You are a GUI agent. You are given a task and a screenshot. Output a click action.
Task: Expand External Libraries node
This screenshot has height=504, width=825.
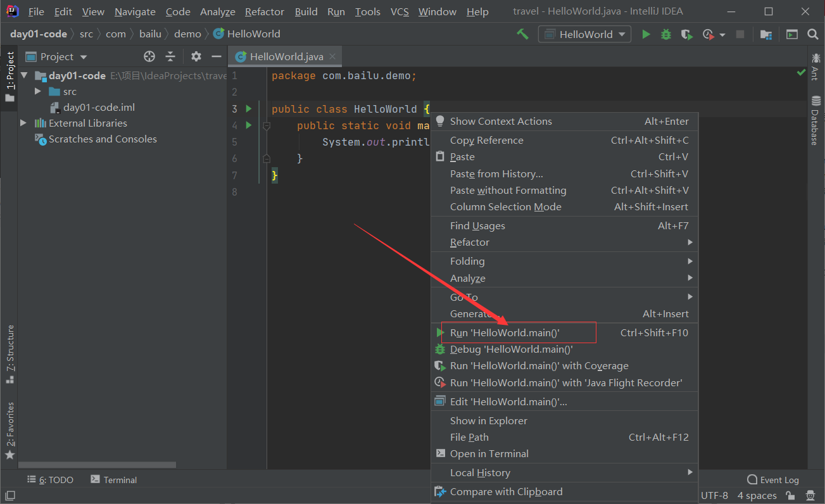tap(24, 123)
